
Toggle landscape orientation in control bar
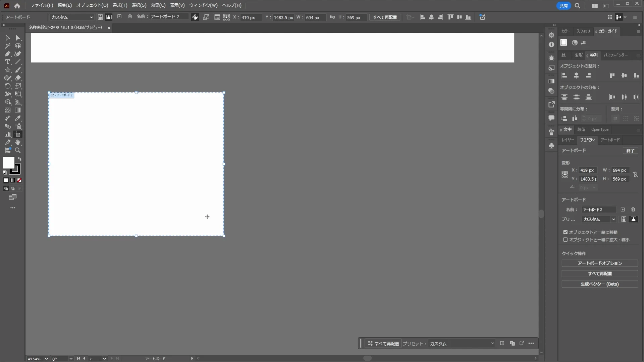coord(109,17)
